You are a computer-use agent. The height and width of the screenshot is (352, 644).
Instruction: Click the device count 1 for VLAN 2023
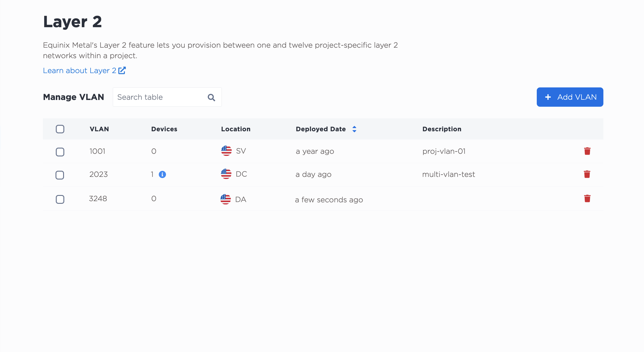point(152,174)
